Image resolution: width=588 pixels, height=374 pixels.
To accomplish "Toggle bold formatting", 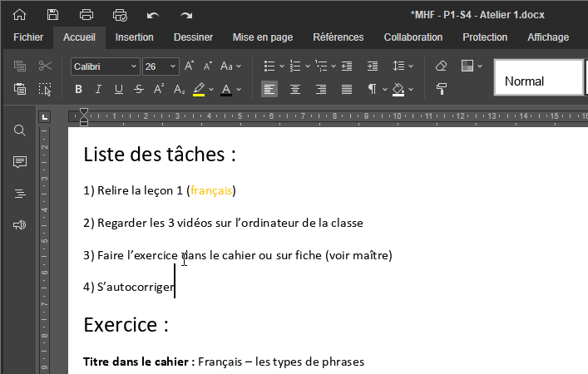I will (78, 89).
